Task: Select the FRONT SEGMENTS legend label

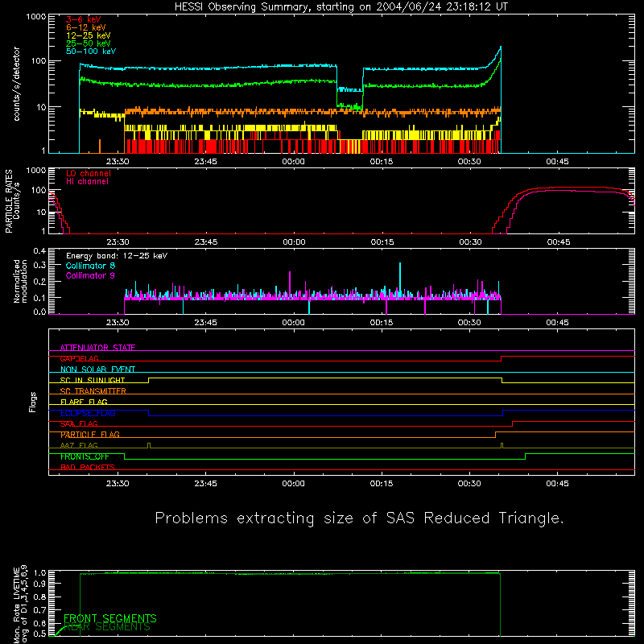Action: point(110,618)
